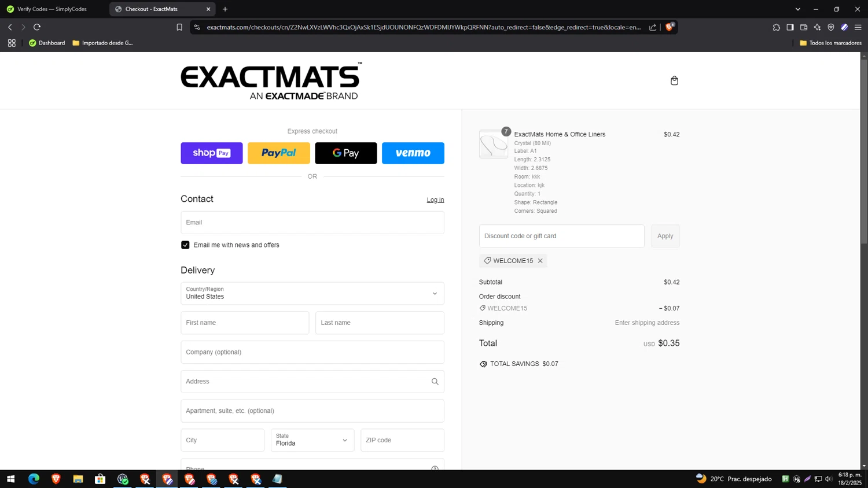The image size is (868, 488).
Task: Click the page vertical scrollbar
Action: coord(864,150)
